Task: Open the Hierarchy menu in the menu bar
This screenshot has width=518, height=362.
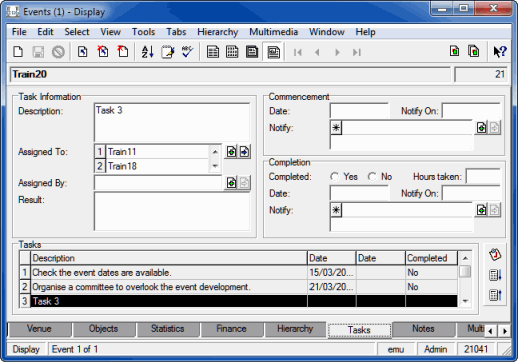Action: click(x=218, y=32)
